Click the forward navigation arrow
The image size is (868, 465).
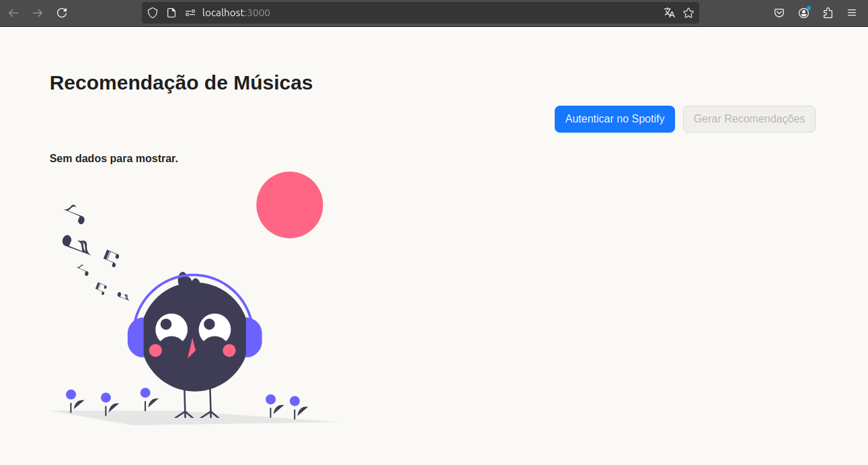tap(38, 12)
